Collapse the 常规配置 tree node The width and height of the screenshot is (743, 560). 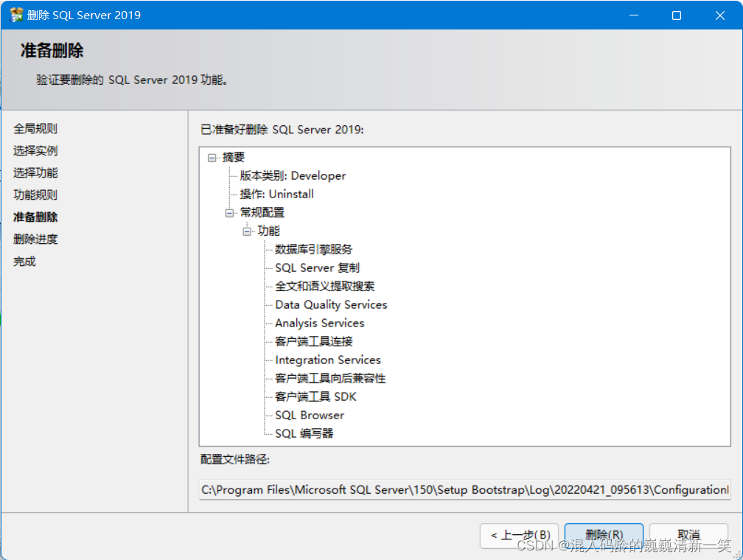pyautogui.click(x=229, y=213)
